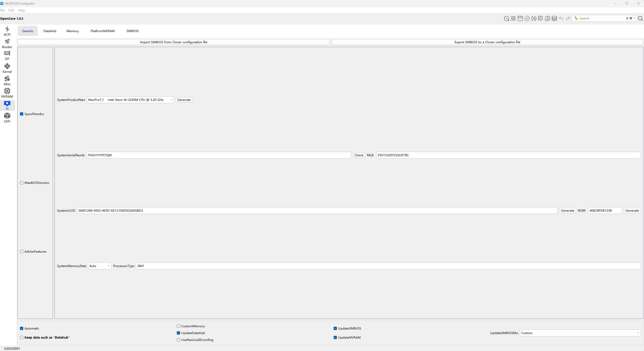The image size is (644, 351).
Task: Click the floppy disk save icon
Action: [520, 18]
